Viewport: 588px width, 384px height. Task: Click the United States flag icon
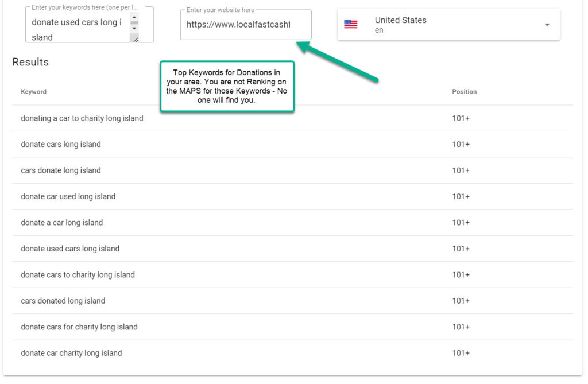pos(350,24)
